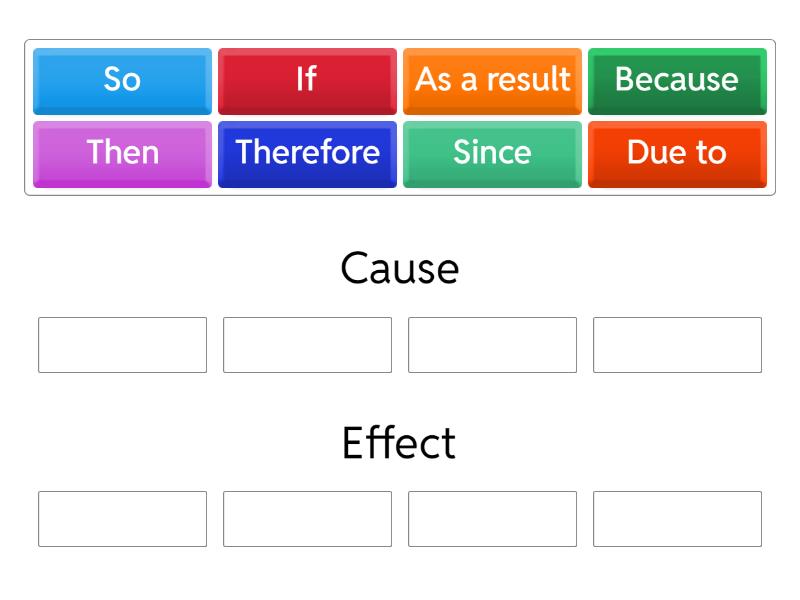Click the last empty Effect box
Image resolution: width=800 pixels, height=600 pixels.
tap(677, 519)
